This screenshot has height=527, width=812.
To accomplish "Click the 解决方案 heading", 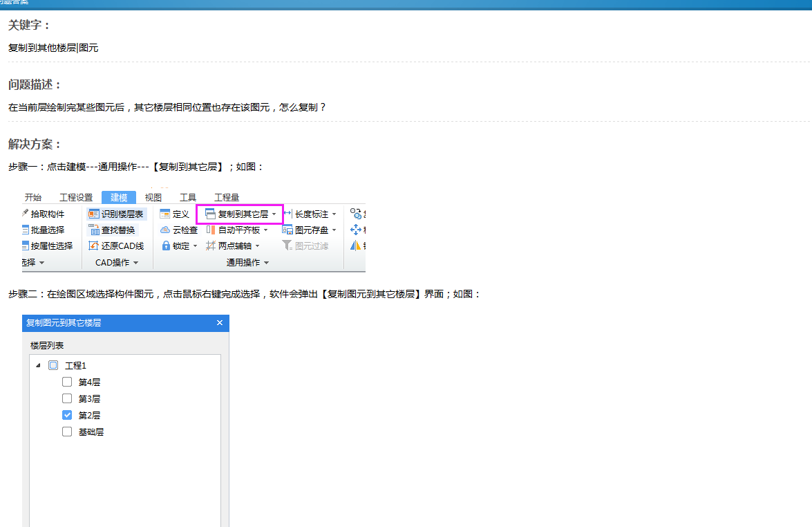I will pos(35,144).
